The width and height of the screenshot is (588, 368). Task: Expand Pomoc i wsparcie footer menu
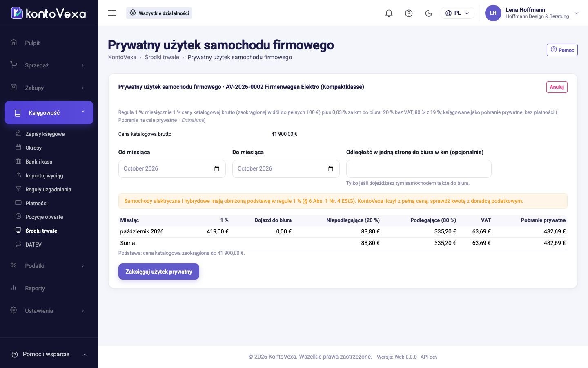coord(49,354)
